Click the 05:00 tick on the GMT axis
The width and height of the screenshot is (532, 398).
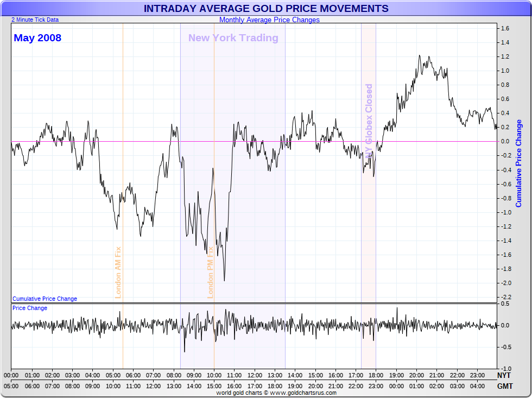[11, 386]
